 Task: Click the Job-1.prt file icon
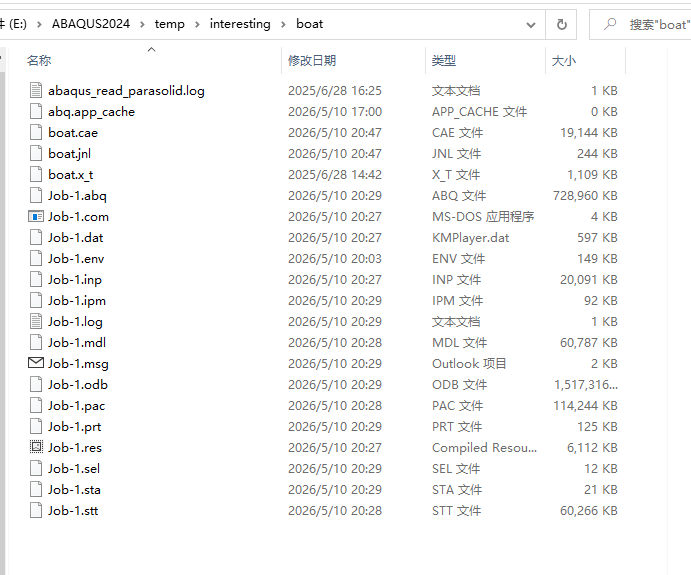point(36,427)
